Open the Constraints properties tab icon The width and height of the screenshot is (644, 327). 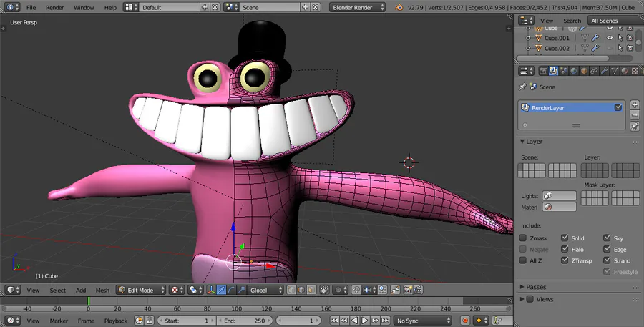(x=594, y=71)
